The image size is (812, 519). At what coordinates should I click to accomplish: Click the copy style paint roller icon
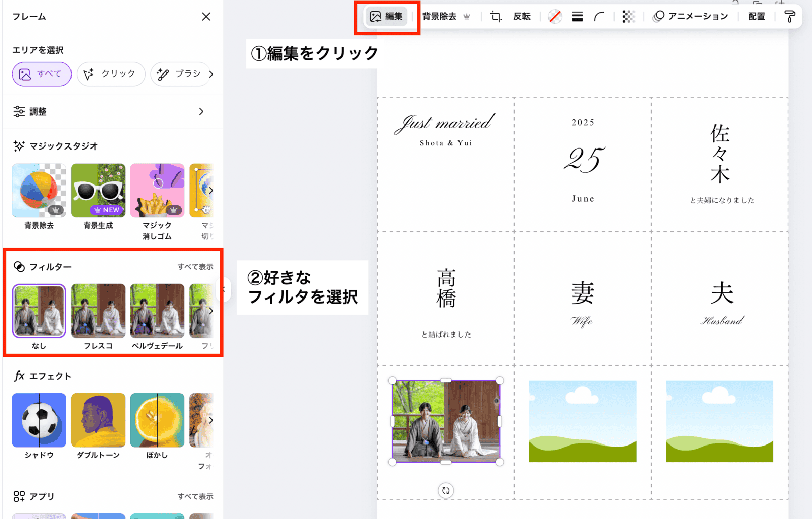pos(789,17)
